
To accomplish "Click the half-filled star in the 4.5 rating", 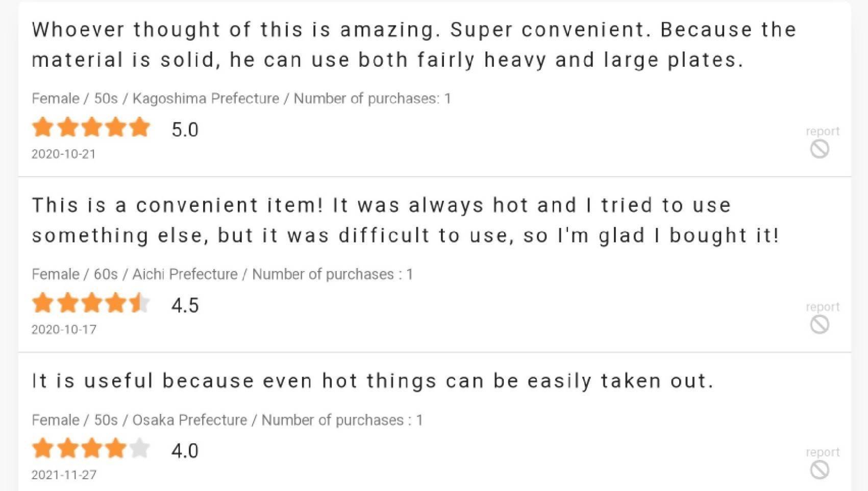I will point(139,303).
